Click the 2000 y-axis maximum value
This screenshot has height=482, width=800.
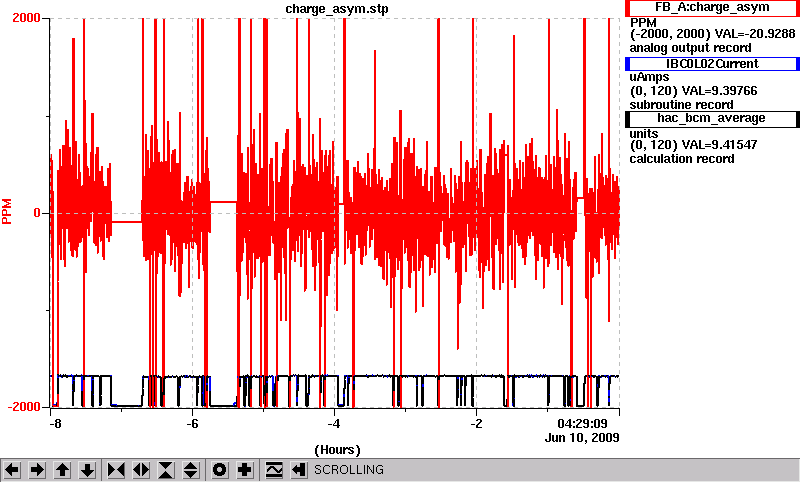click(x=26, y=18)
